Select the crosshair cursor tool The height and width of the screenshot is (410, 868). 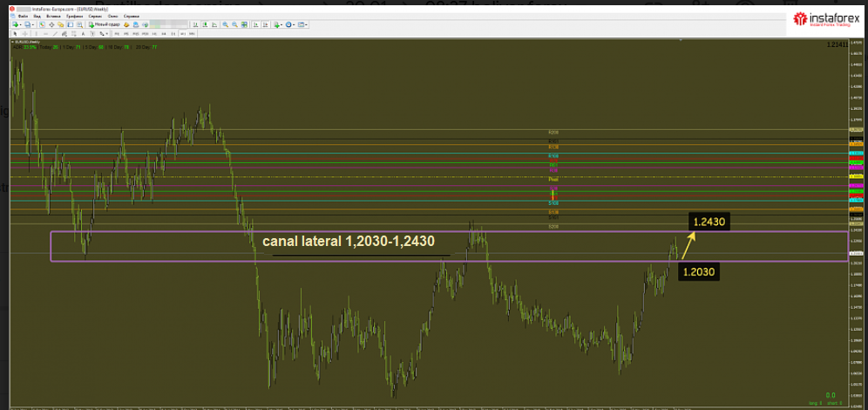coord(25,33)
